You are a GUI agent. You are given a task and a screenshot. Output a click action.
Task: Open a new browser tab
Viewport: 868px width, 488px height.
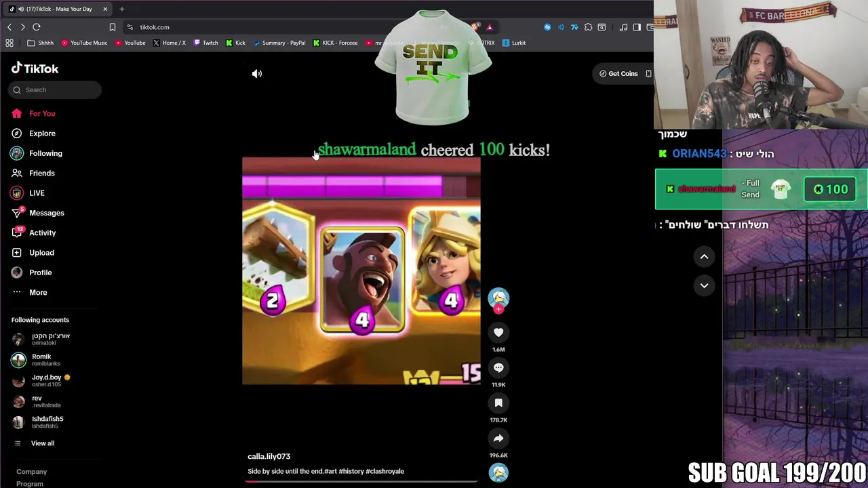point(122,9)
